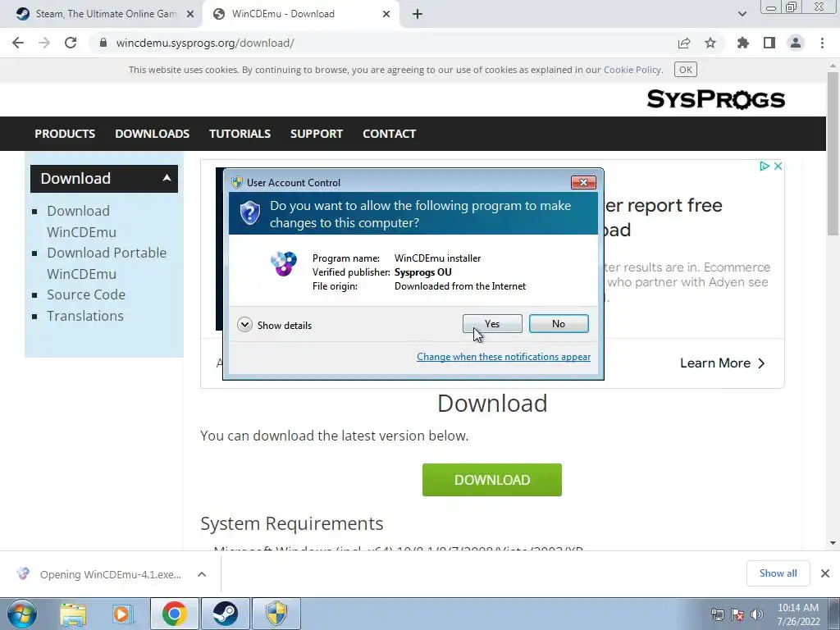Click Show all downloads
Viewport: 840px width, 630px height.
(778, 573)
